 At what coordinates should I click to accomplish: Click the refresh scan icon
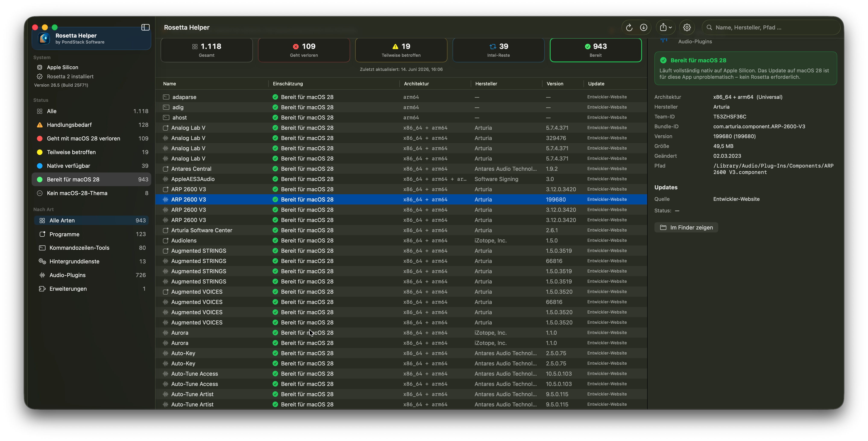(629, 28)
